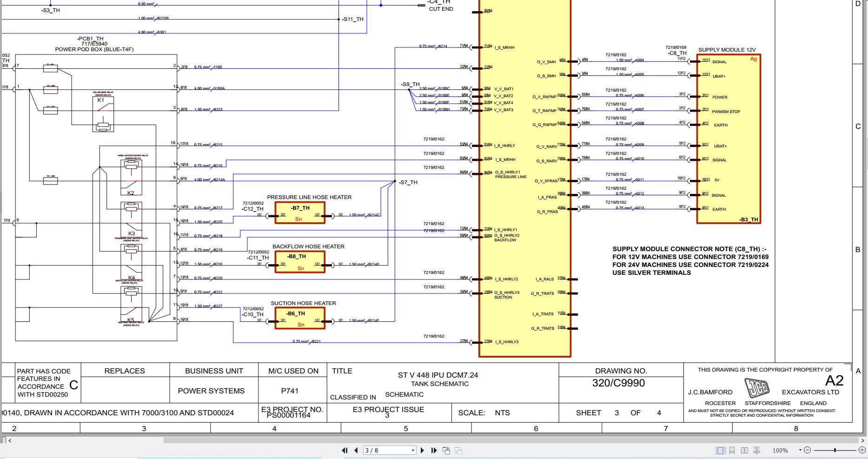Open the previous page

[356, 450]
